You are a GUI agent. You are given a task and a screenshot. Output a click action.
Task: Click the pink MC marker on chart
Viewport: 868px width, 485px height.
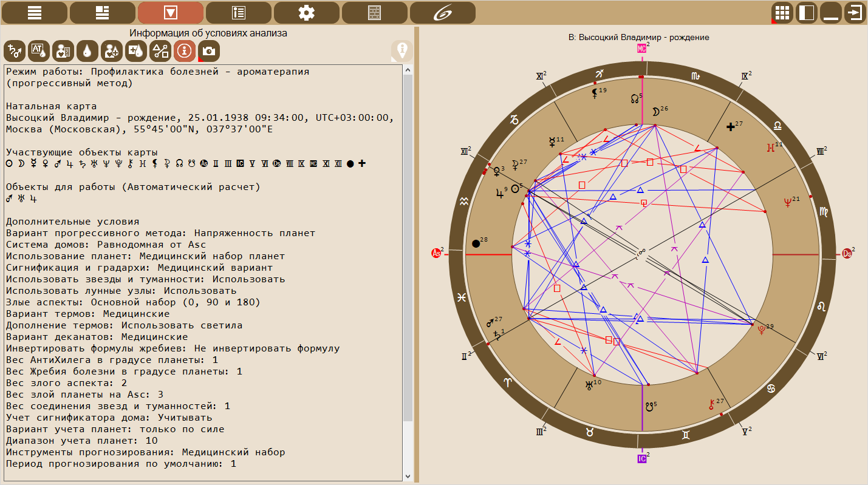click(x=641, y=49)
